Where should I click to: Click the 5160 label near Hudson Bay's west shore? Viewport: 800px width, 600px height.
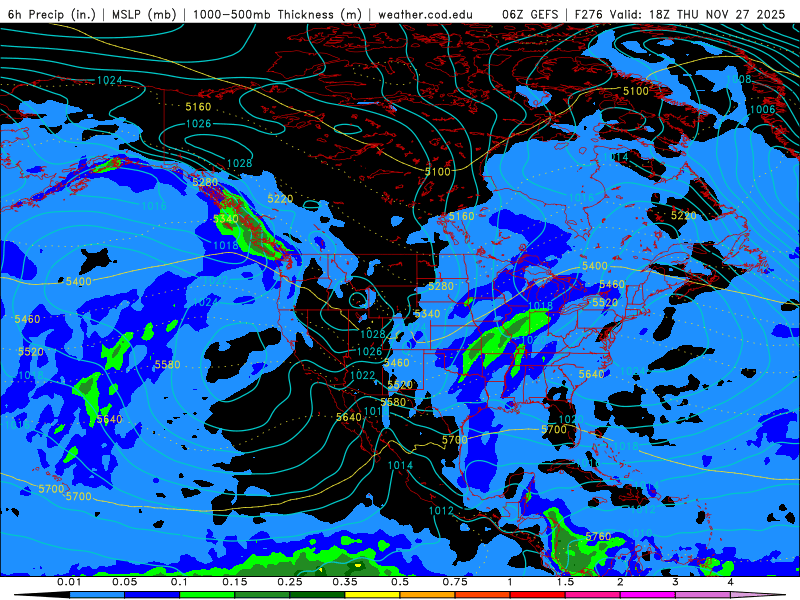(x=461, y=216)
